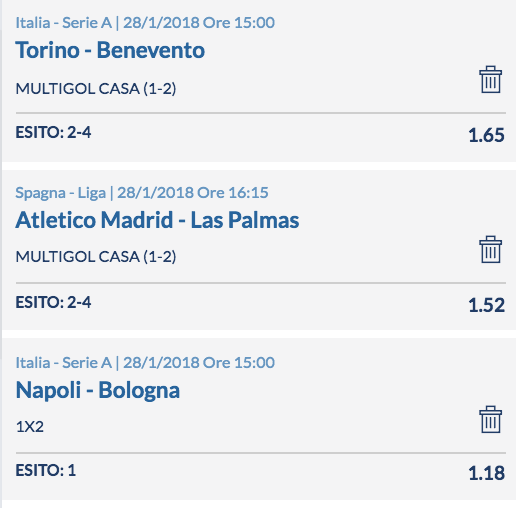Click the ESITO: 1 outcome label
The width and height of the screenshot is (516, 508).
[46, 470]
